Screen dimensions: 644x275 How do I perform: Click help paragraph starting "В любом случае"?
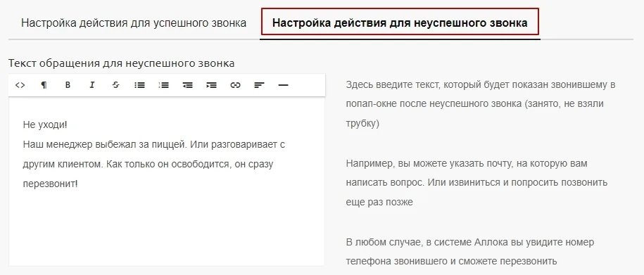coord(470,251)
